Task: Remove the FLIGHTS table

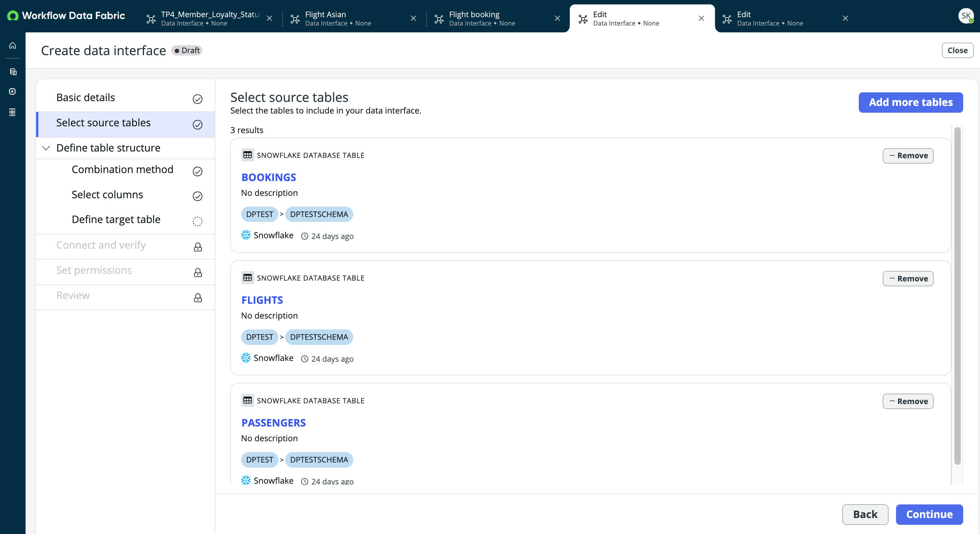Action: (908, 279)
